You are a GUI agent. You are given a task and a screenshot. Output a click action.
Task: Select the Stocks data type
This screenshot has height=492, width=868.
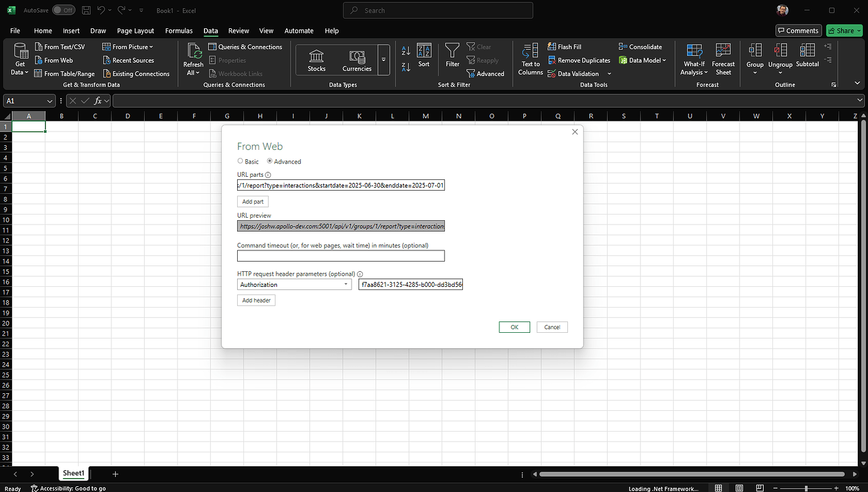point(316,60)
